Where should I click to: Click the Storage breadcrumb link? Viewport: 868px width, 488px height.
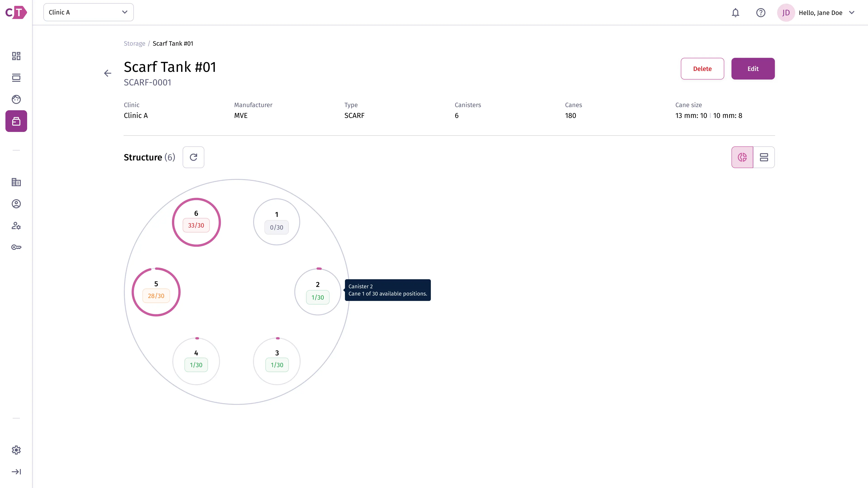134,43
